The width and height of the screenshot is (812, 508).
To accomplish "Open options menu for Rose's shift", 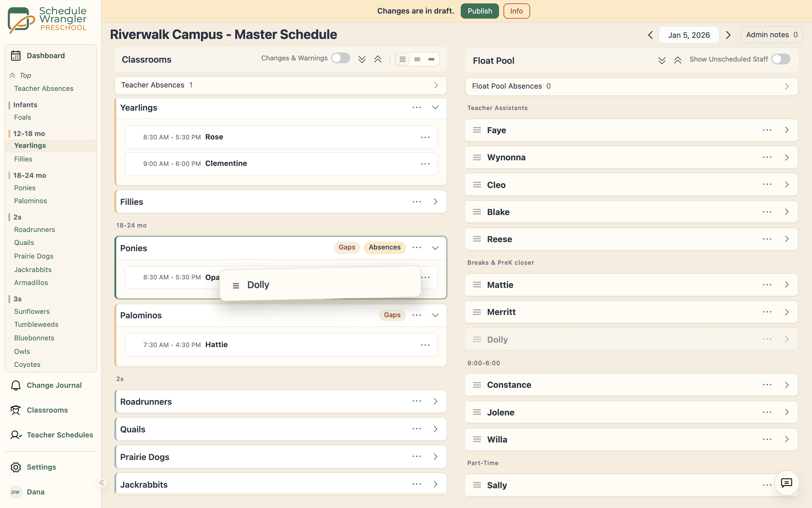I will [x=425, y=137].
